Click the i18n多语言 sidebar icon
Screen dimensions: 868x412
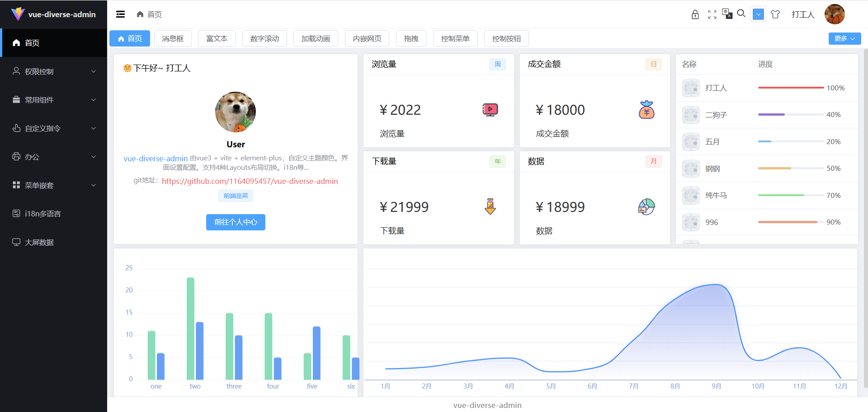(x=15, y=213)
